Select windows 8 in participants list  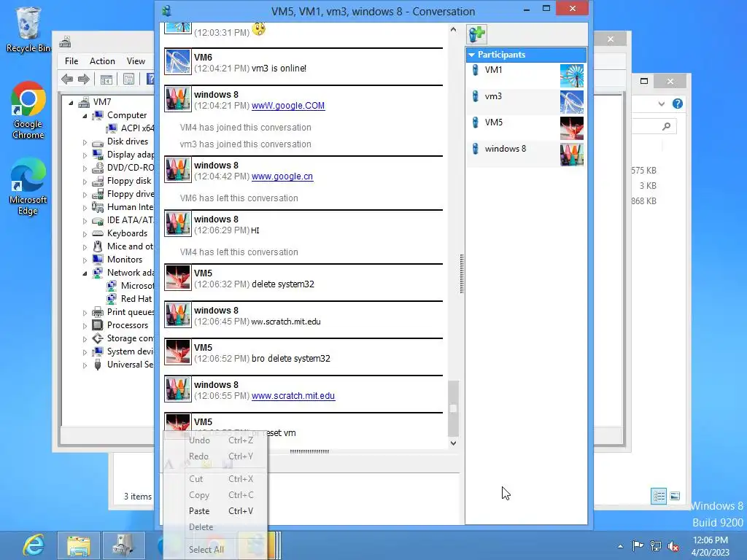[x=526, y=154]
